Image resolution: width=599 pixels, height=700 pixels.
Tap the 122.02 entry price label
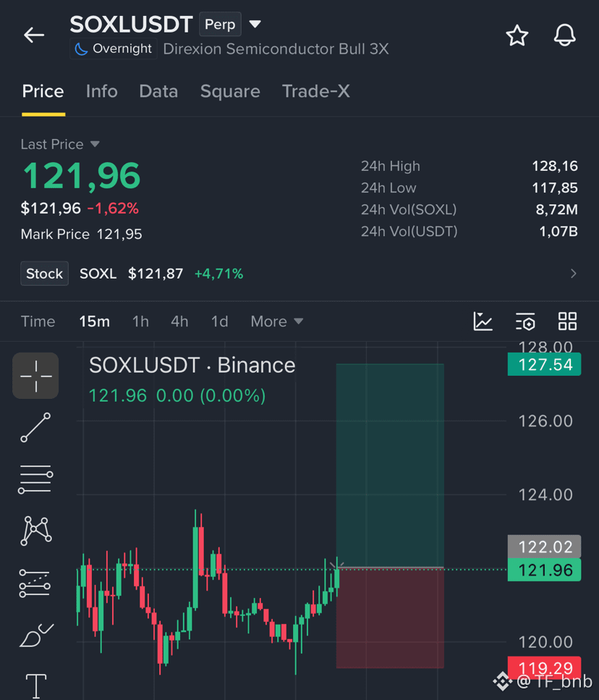click(x=544, y=547)
